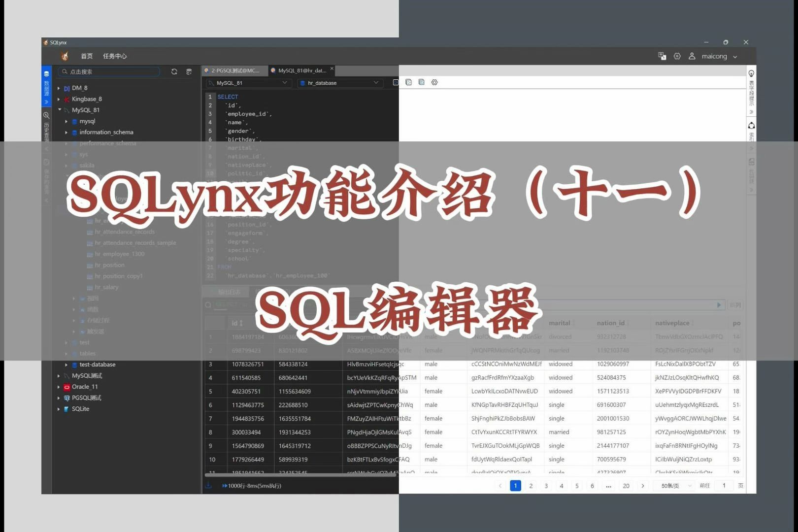
Task: Click the language translate icon in header
Action: tap(662, 56)
